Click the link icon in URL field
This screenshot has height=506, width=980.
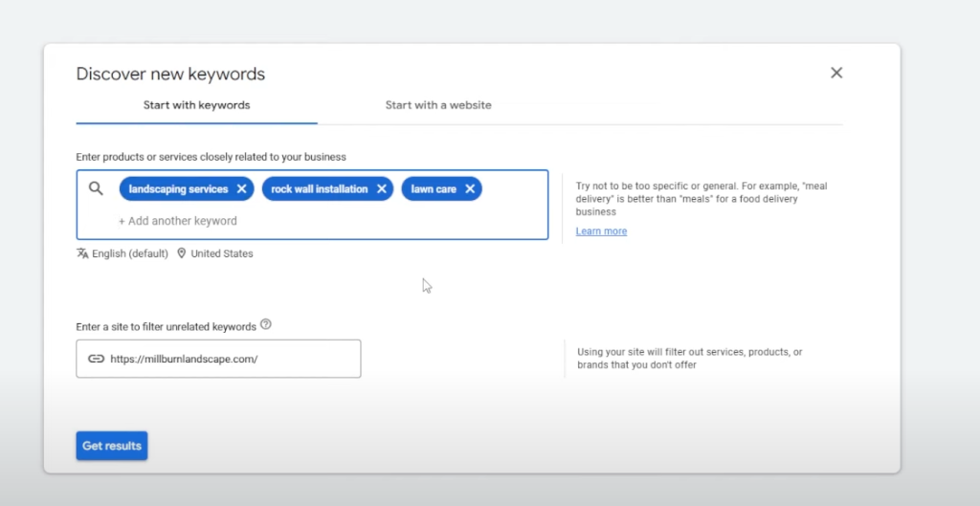coord(96,359)
